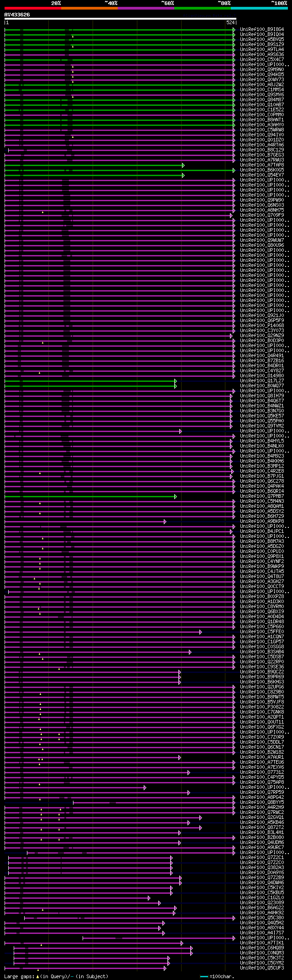The image size is (292, 980).
Task: Open hit UniRef100_A5BVQ5
Action: pyautogui.click(x=262, y=39)
